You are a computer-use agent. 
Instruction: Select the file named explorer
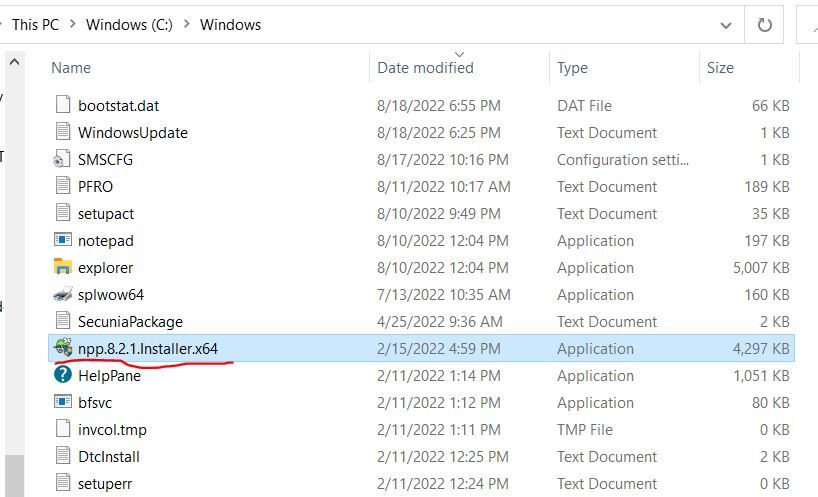pyautogui.click(x=105, y=268)
